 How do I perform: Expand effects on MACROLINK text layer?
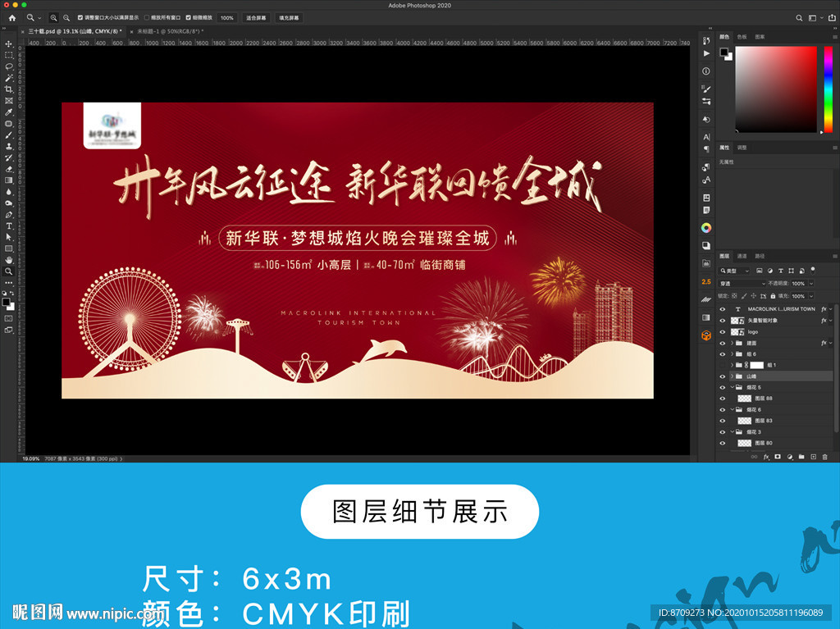831,309
